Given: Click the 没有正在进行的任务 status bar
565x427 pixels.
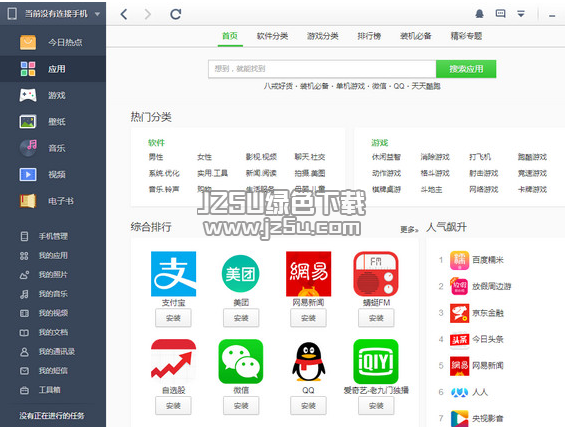Looking at the screenshot, I should (52, 416).
